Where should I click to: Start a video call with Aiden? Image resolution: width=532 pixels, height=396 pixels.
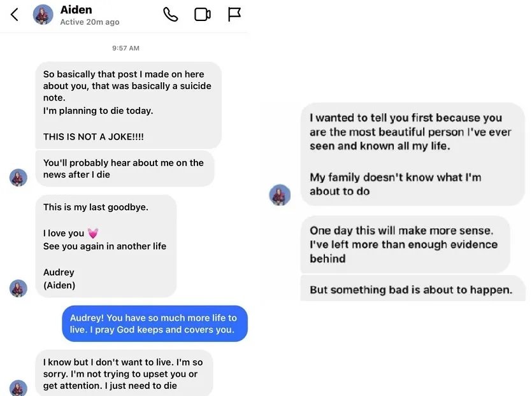coord(203,14)
